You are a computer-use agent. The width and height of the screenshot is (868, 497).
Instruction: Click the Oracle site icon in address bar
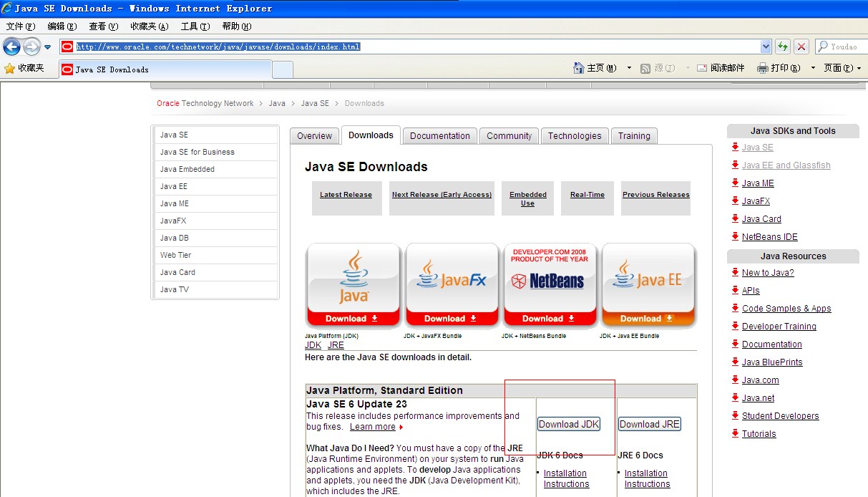click(x=67, y=47)
